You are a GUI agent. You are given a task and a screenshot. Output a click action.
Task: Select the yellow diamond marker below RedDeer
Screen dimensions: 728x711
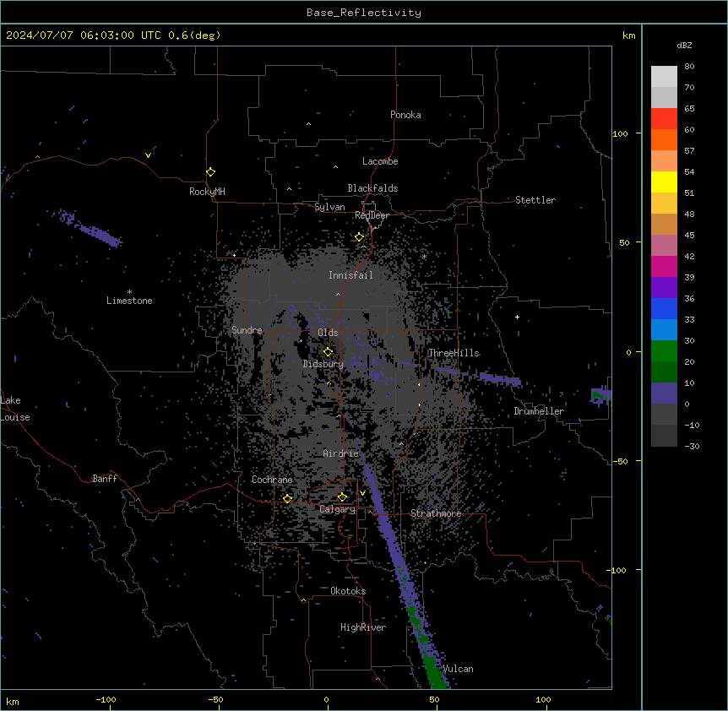[359, 237]
